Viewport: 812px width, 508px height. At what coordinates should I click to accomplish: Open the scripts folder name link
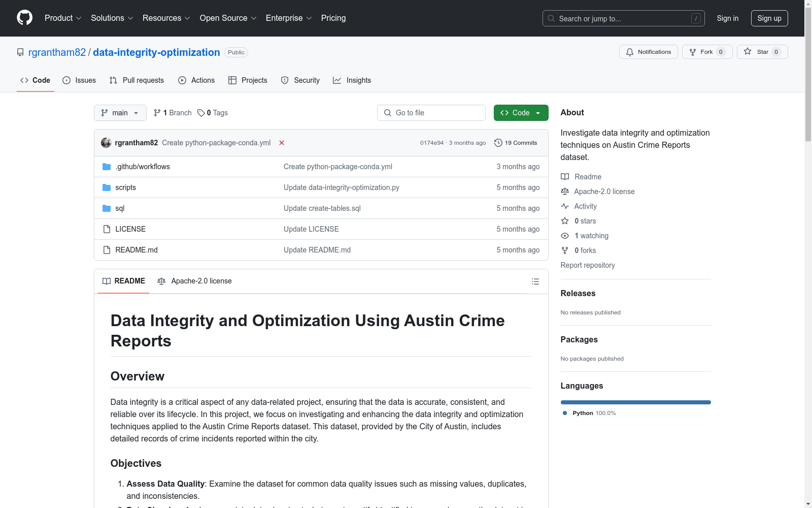(x=125, y=187)
